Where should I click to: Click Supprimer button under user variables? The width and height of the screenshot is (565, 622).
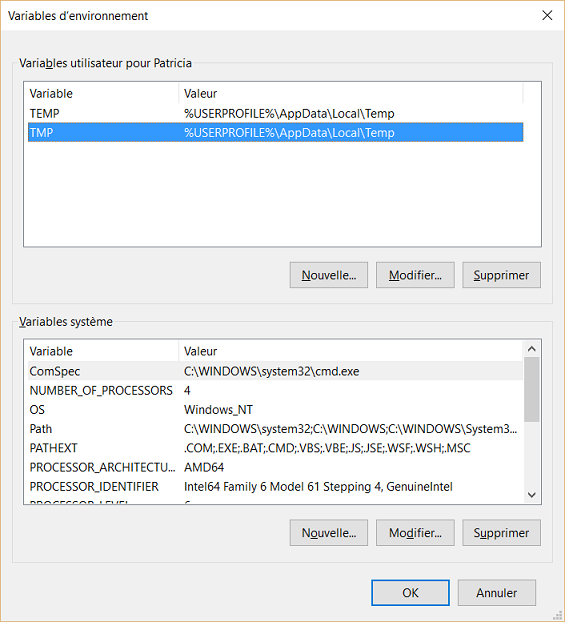501,275
